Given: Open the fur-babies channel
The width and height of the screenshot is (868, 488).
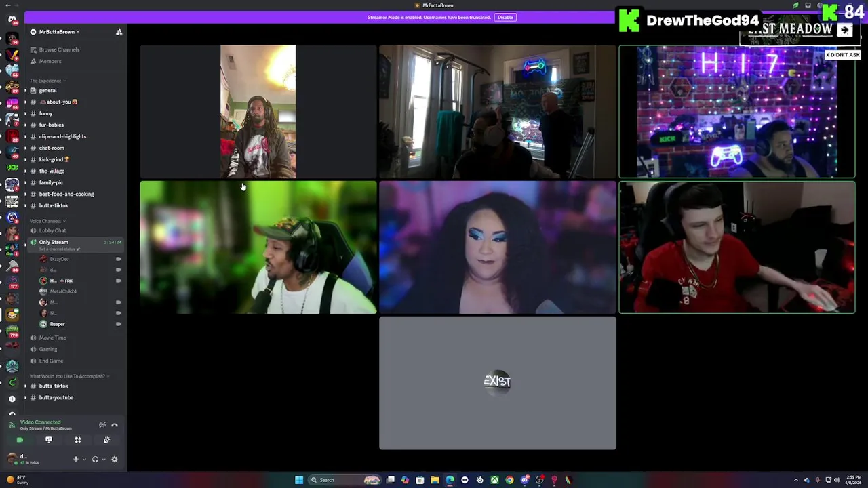Looking at the screenshot, I should tap(51, 125).
